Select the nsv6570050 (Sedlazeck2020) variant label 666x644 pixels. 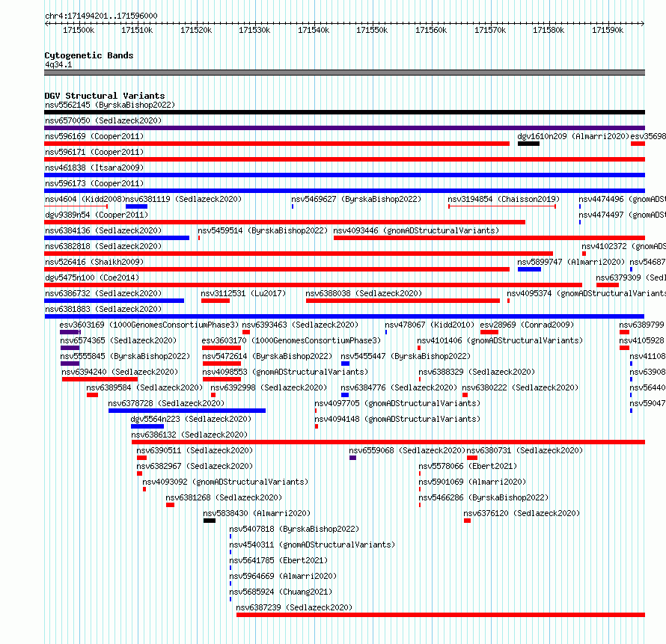coord(103,120)
